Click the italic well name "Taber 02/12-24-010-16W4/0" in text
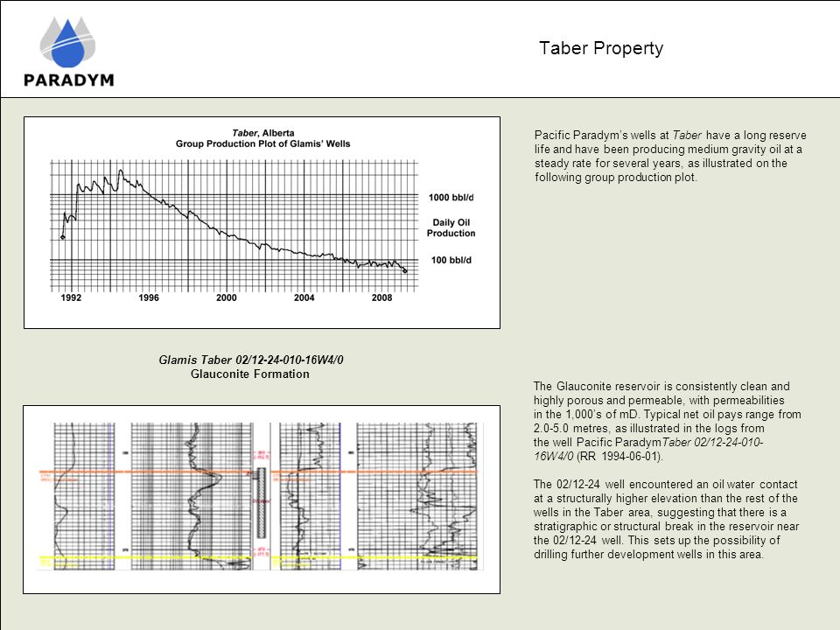Image resolution: width=840 pixels, height=630 pixels. [x=648, y=449]
